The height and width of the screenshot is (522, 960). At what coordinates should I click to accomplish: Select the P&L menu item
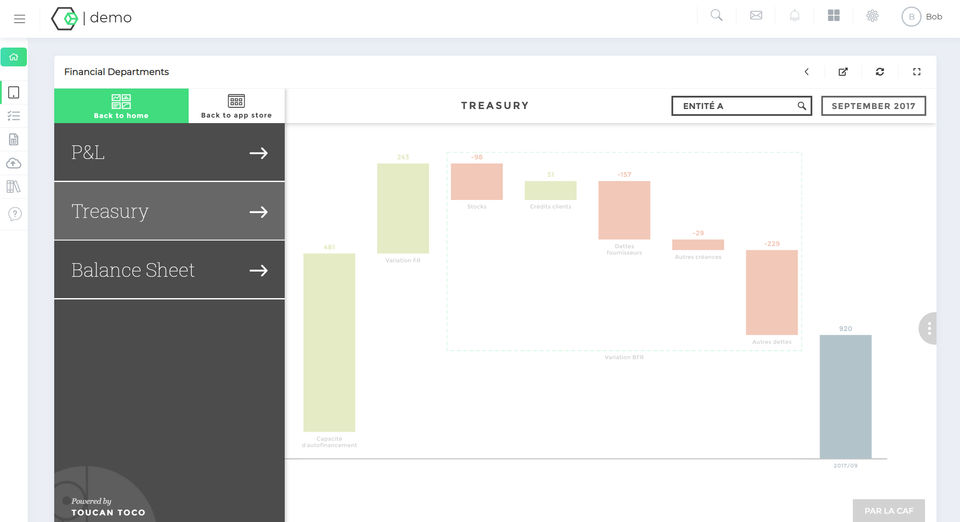click(169, 153)
